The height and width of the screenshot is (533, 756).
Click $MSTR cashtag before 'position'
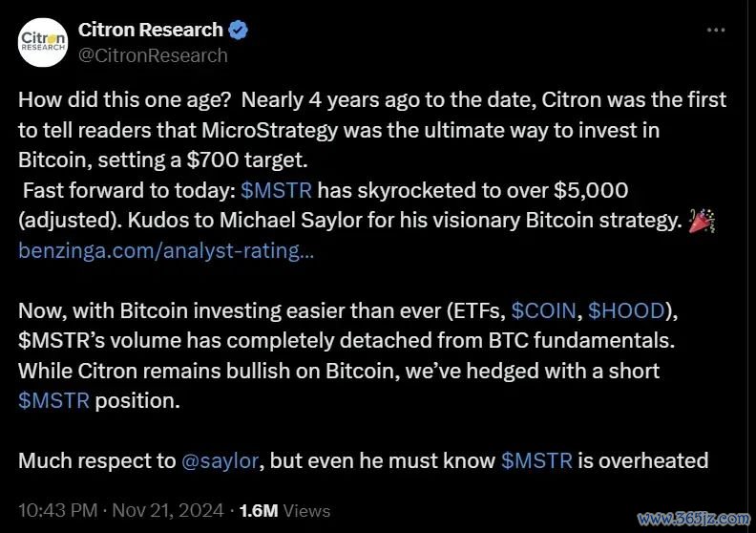54,401
